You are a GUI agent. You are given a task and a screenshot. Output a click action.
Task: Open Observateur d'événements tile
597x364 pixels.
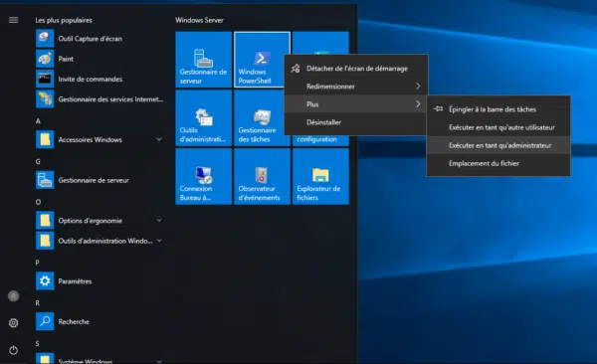(262, 177)
